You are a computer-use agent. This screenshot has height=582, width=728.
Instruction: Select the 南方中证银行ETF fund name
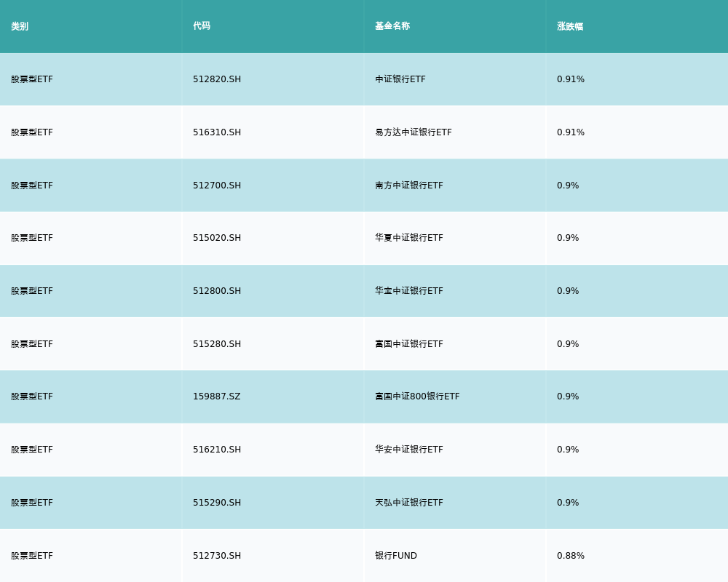[409, 186]
